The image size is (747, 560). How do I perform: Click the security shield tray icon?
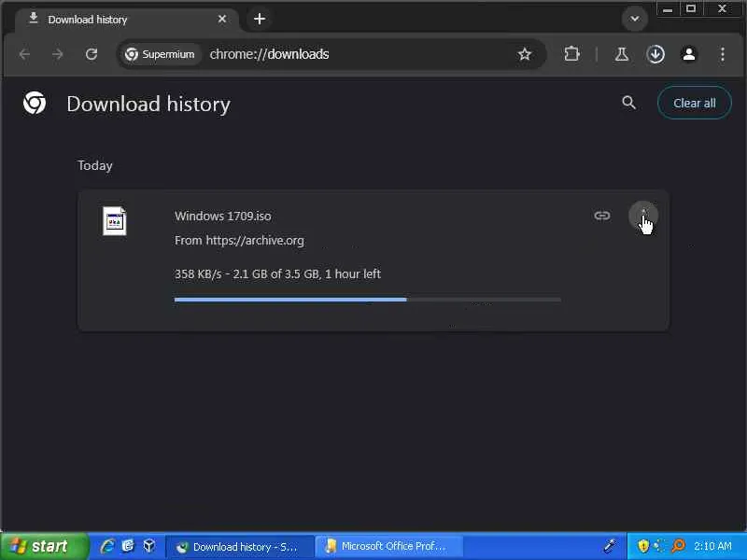pos(643,546)
